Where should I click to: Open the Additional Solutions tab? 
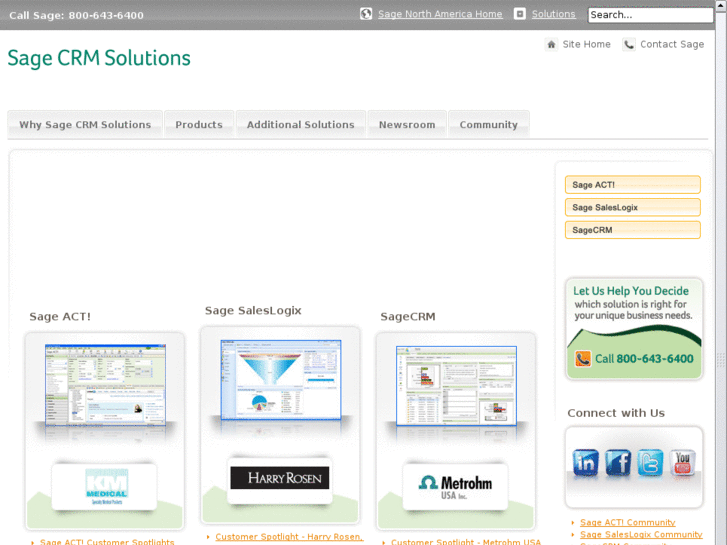point(300,124)
